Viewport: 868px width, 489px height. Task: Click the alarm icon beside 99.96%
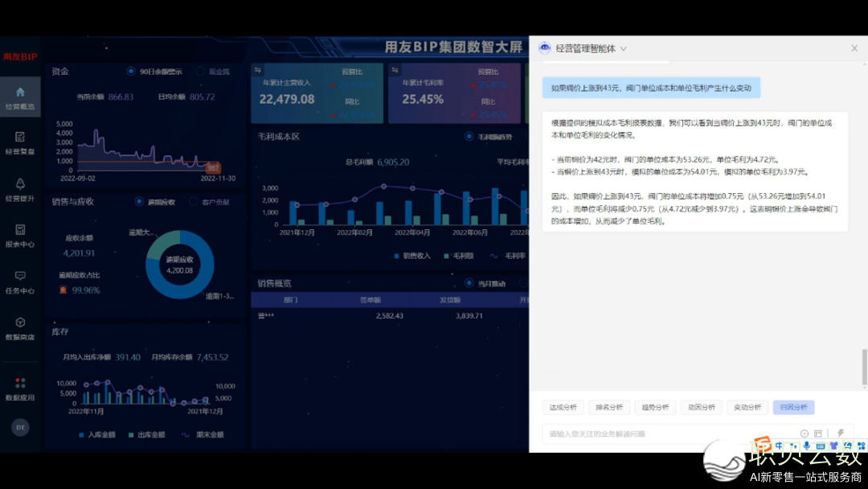63,290
